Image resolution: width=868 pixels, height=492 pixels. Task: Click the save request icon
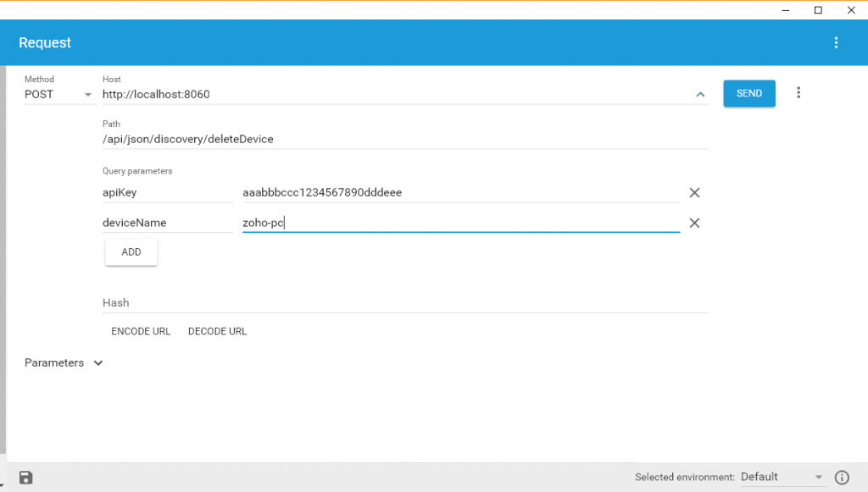26,478
